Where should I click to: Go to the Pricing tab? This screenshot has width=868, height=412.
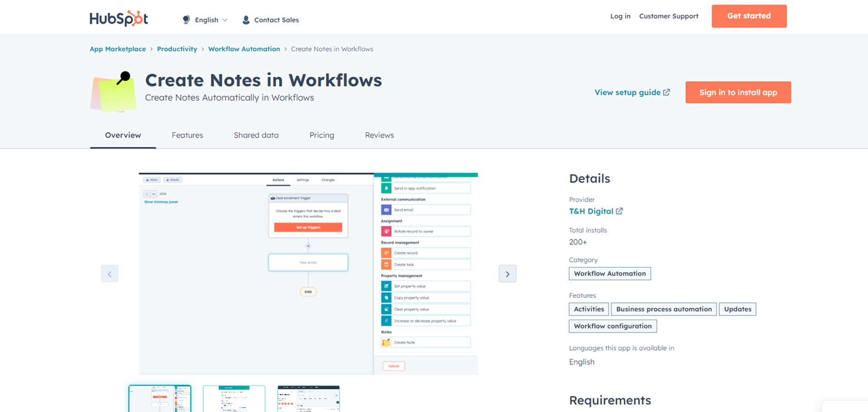click(x=322, y=135)
